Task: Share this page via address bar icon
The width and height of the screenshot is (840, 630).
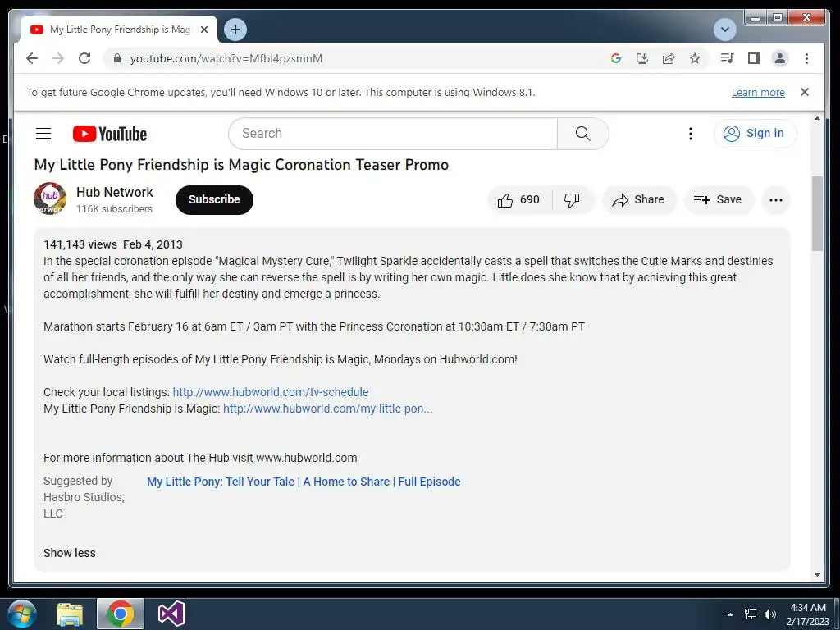Action: pos(669,58)
